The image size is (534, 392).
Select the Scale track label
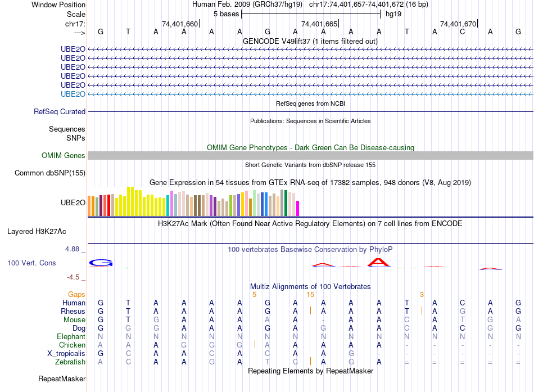(76, 14)
